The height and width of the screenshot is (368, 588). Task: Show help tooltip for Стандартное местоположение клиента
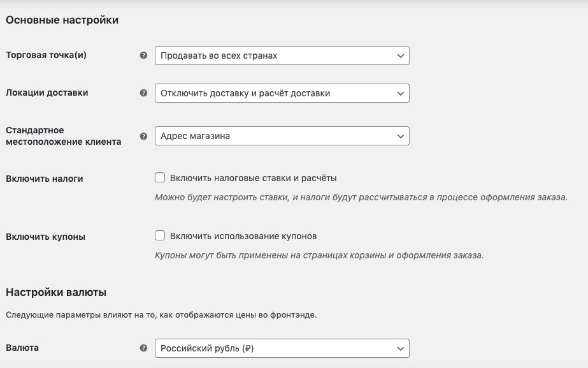(x=143, y=136)
